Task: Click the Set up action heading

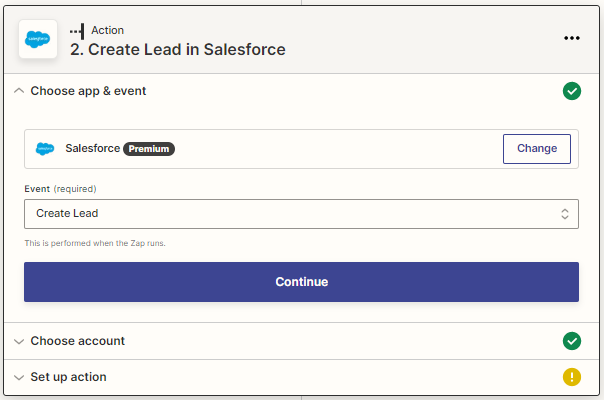Action: [68, 377]
